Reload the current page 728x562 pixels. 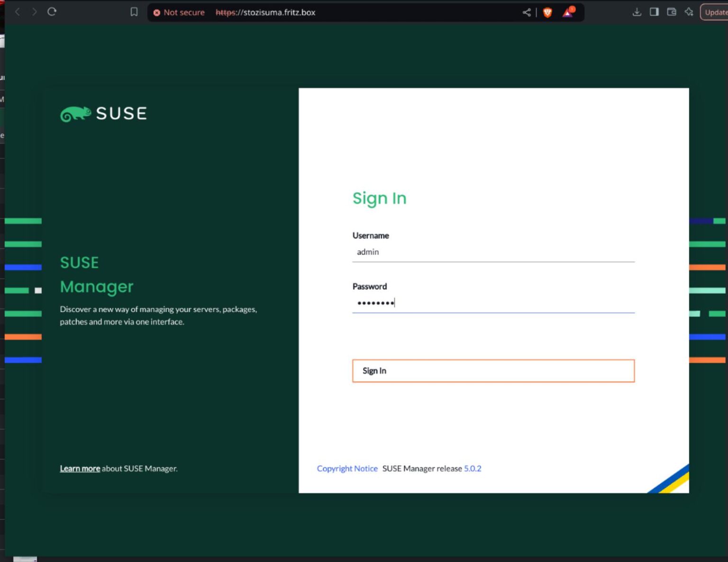click(x=52, y=12)
